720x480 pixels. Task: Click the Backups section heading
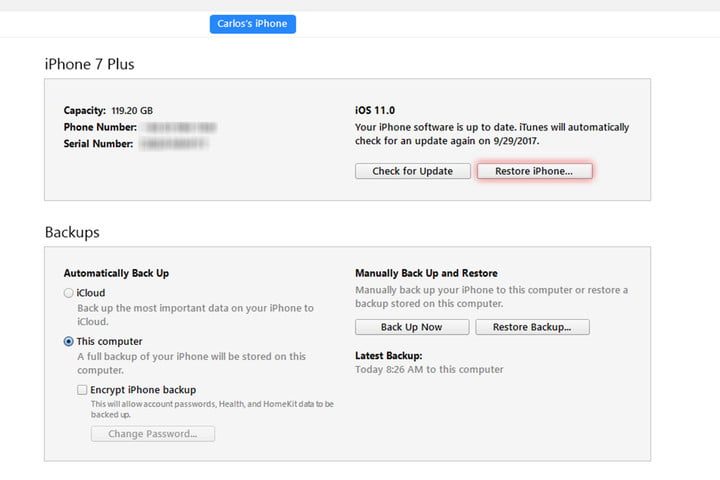pyautogui.click(x=72, y=232)
